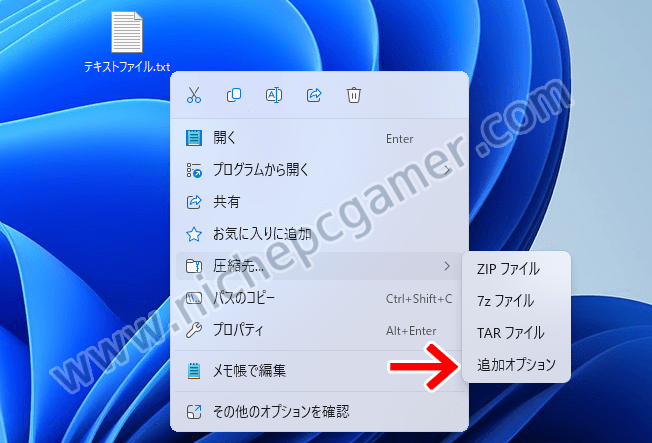Click the Ctrl+Shift+C shortcut text
Screen dimensions: 652x443
(419, 299)
